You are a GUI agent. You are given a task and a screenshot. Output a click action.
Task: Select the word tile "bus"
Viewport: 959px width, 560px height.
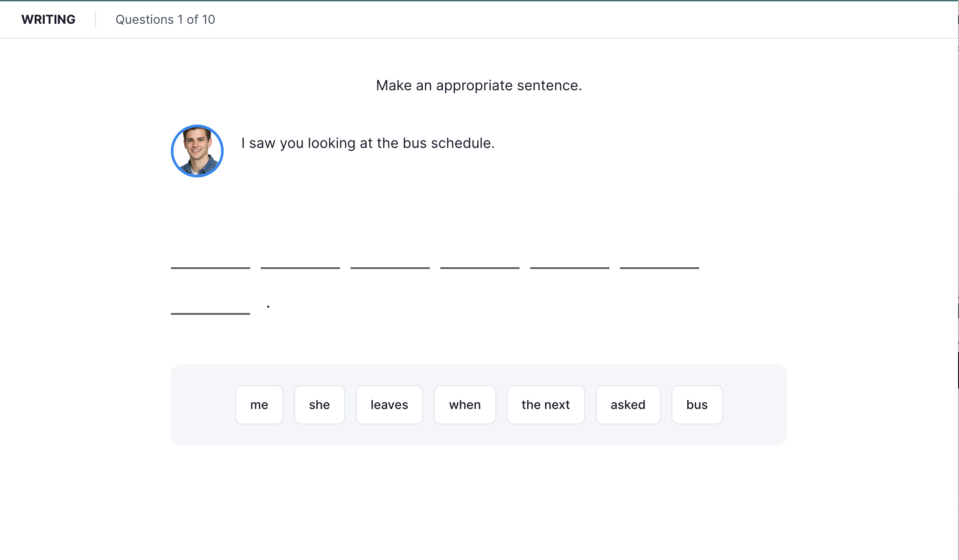[697, 405]
